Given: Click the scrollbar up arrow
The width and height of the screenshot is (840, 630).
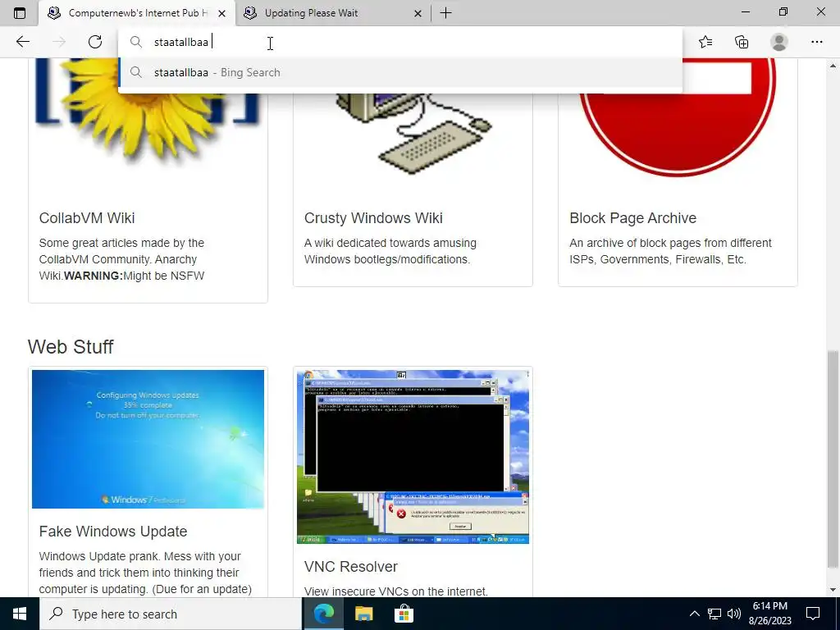Looking at the screenshot, I should [x=833, y=66].
